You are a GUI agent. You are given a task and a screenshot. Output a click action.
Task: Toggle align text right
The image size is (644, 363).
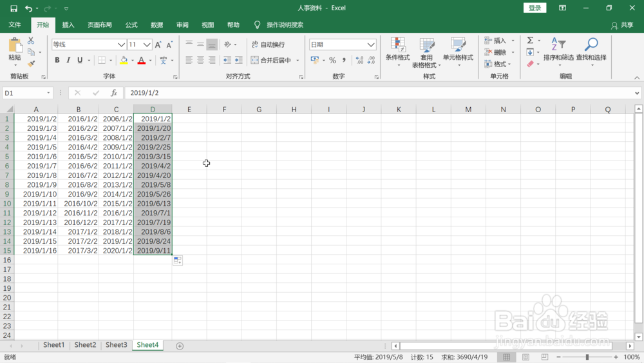[212, 61]
